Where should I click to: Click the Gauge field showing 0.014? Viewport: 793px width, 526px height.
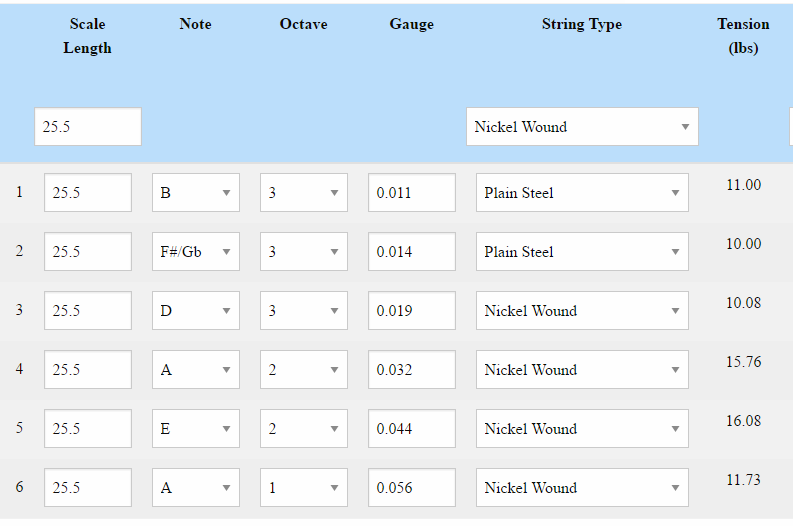coord(411,252)
